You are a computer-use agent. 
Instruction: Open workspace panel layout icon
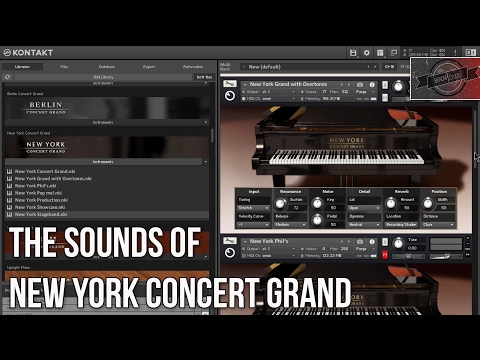pos(380,53)
